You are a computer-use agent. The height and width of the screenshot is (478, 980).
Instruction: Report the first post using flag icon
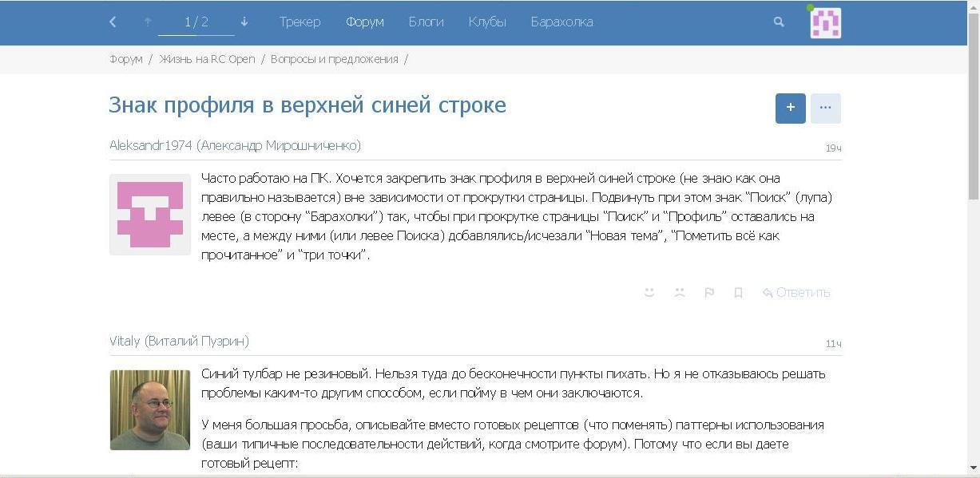coord(708,293)
